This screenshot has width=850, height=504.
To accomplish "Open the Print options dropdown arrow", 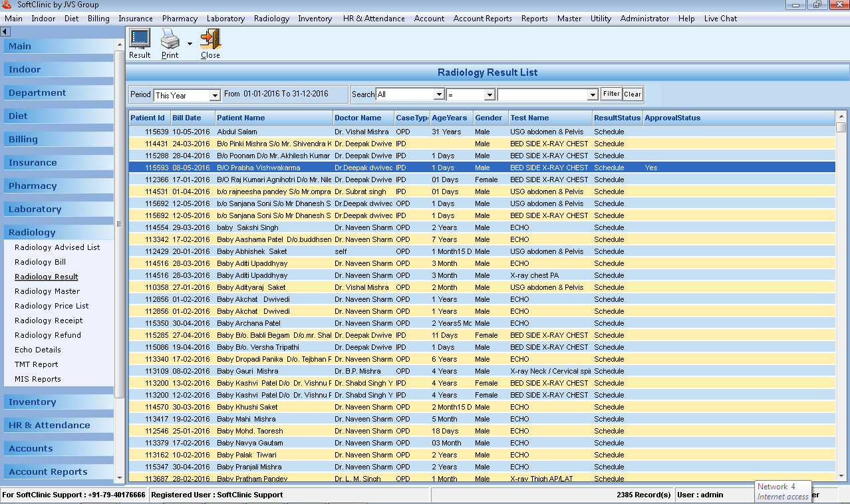I will click(190, 44).
